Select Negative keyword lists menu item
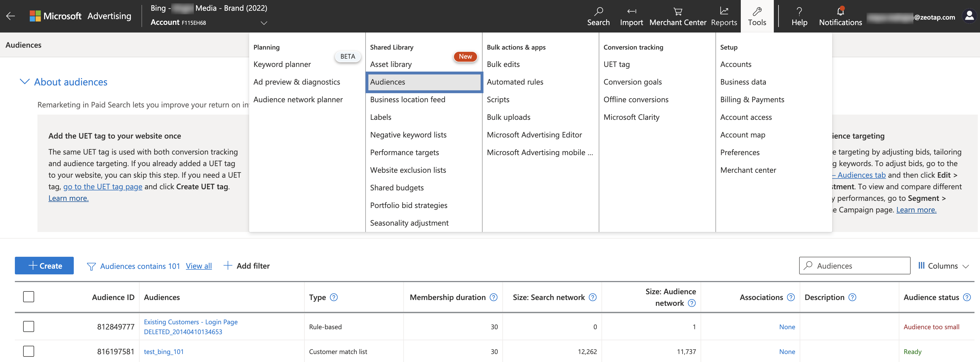This screenshot has width=980, height=362. (x=408, y=135)
